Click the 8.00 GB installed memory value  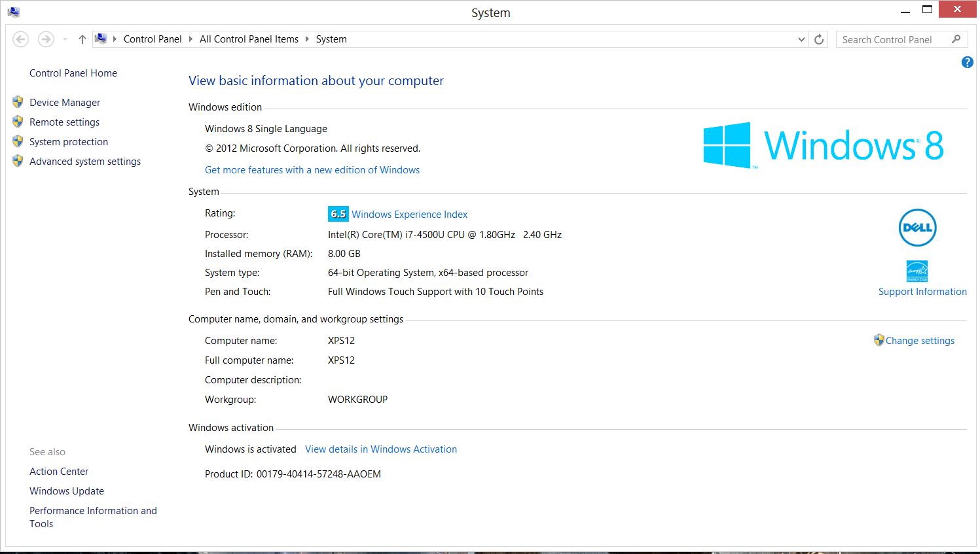pos(344,254)
